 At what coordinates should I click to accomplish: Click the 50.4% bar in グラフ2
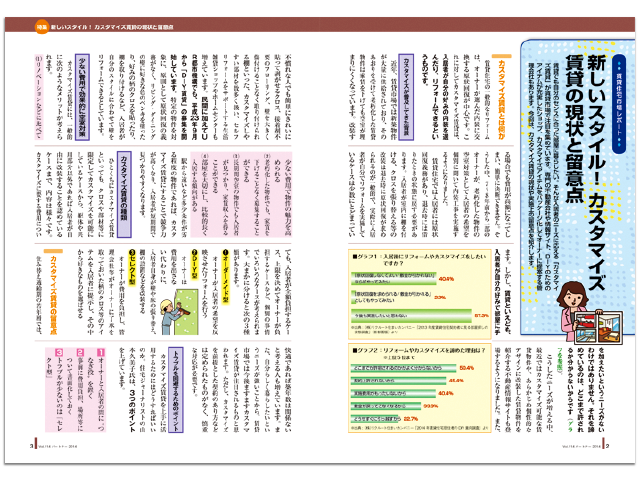click(x=404, y=368)
